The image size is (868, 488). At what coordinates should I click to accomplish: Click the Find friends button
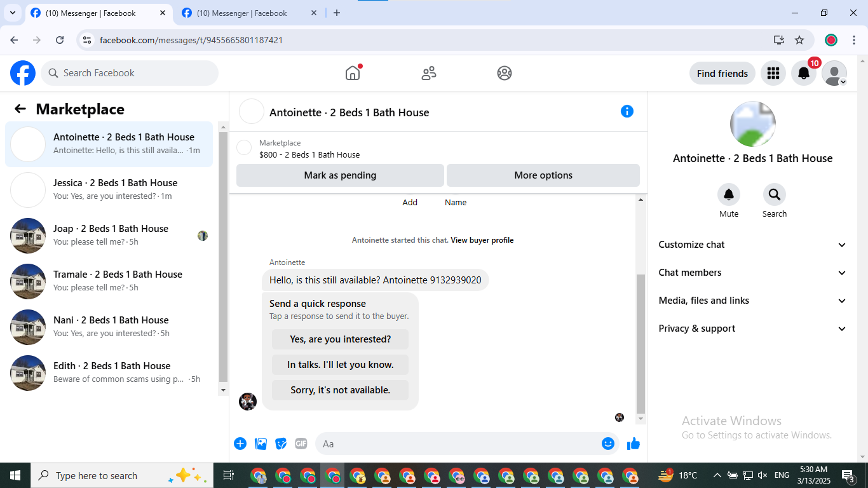(722, 73)
